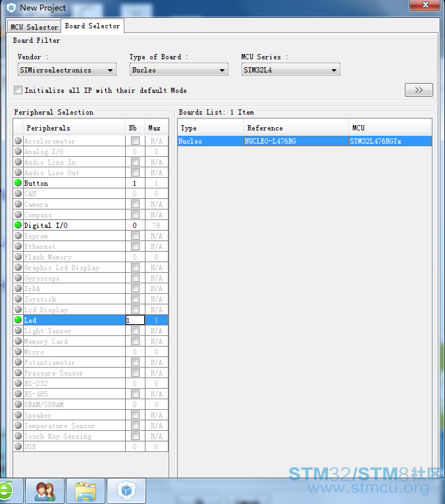Open the two-people messenger taskbar icon
This screenshot has width=445, height=504.
45,491
